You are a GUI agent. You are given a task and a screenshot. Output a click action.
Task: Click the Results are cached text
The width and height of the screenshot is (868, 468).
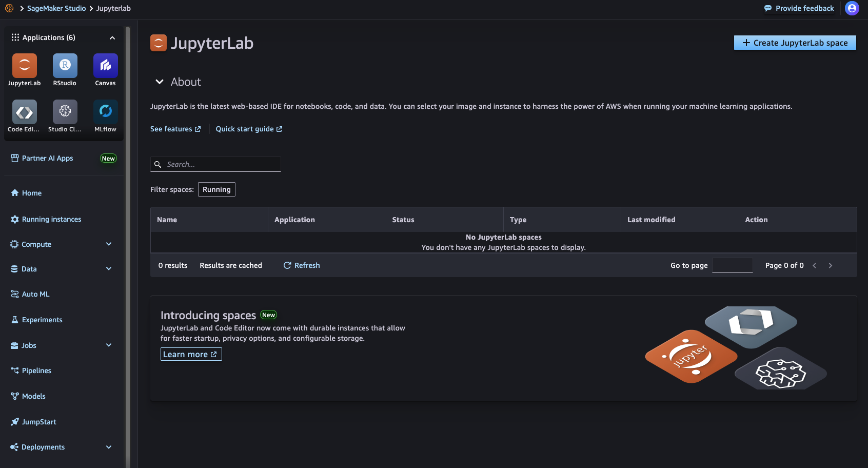click(x=231, y=265)
